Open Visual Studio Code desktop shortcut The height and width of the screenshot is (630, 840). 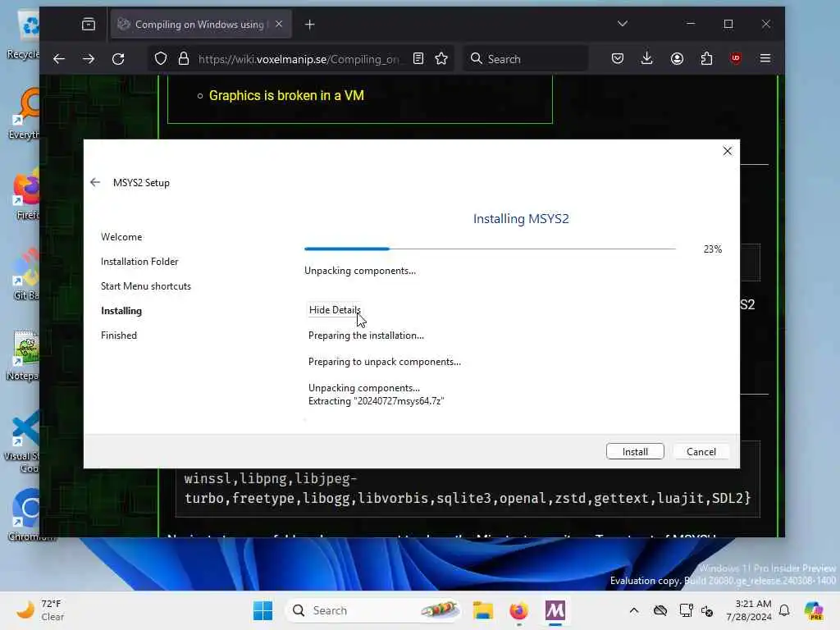24,442
